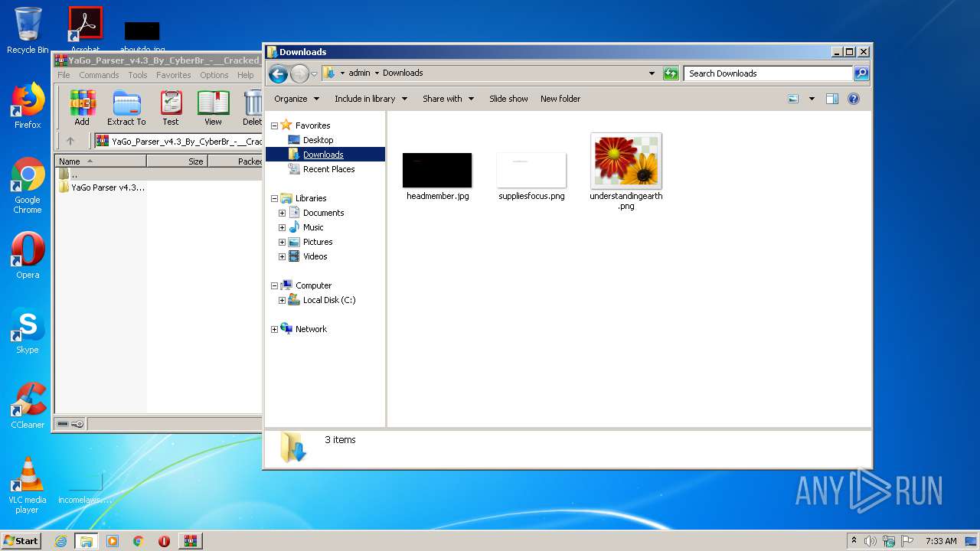Click the WinRAR Extract To icon
Viewport: 980px width, 551px height.
[x=126, y=107]
